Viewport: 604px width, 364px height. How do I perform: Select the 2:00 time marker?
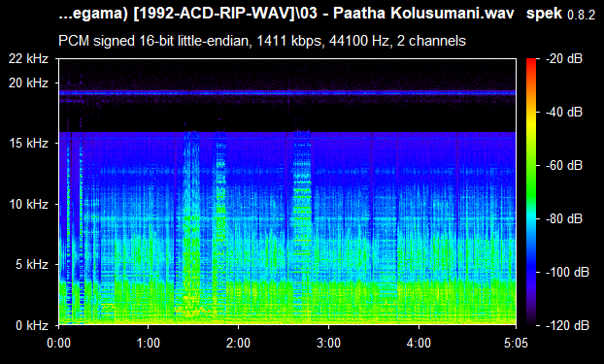point(239,343)
